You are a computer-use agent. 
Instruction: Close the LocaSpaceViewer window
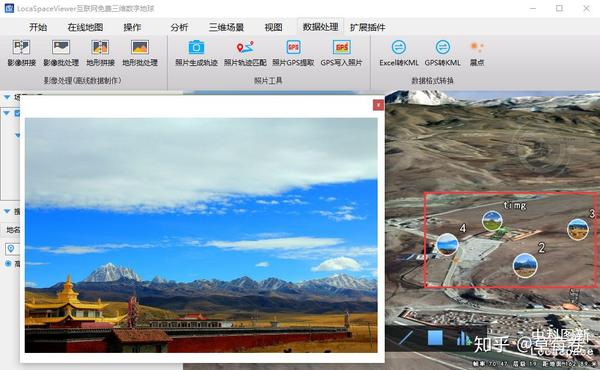point(586,8)
